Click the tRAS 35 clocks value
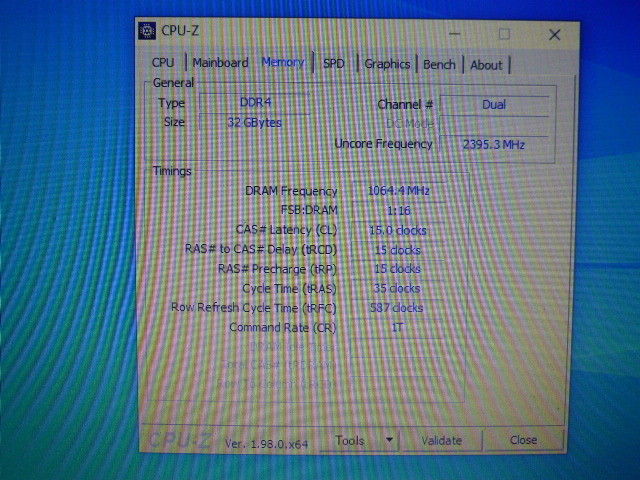 tap(397, 289)
